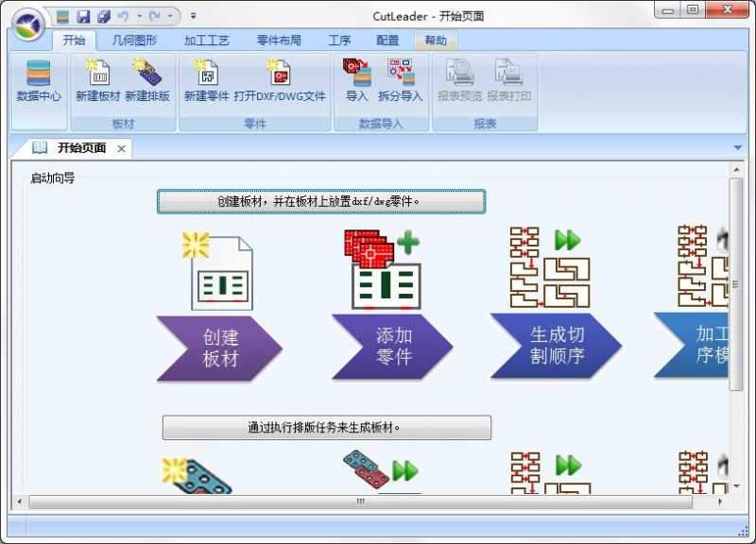Click the 数据导入 ribbon group label
The image size is (756, 544).
coord(381,125)
